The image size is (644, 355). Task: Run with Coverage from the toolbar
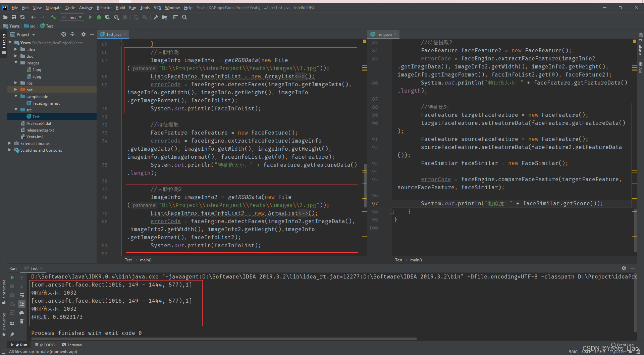coord(107,17)
